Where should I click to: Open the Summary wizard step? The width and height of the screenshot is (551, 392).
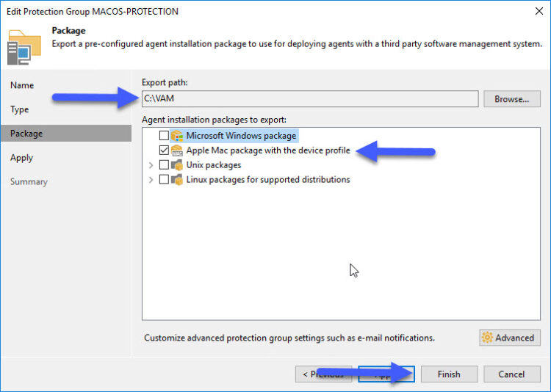pos(29,182)
